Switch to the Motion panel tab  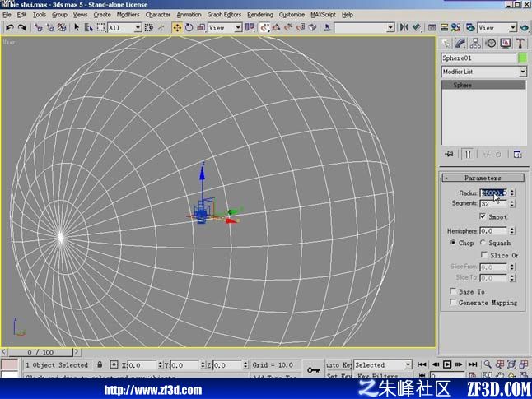click(491, 43)
